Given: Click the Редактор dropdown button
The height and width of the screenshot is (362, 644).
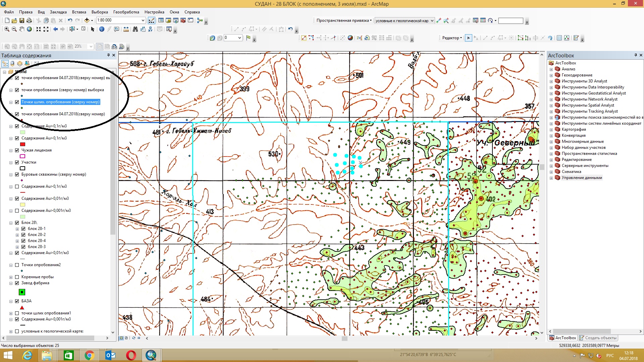Looking at the screenshot, I should [x=452, y=38].
